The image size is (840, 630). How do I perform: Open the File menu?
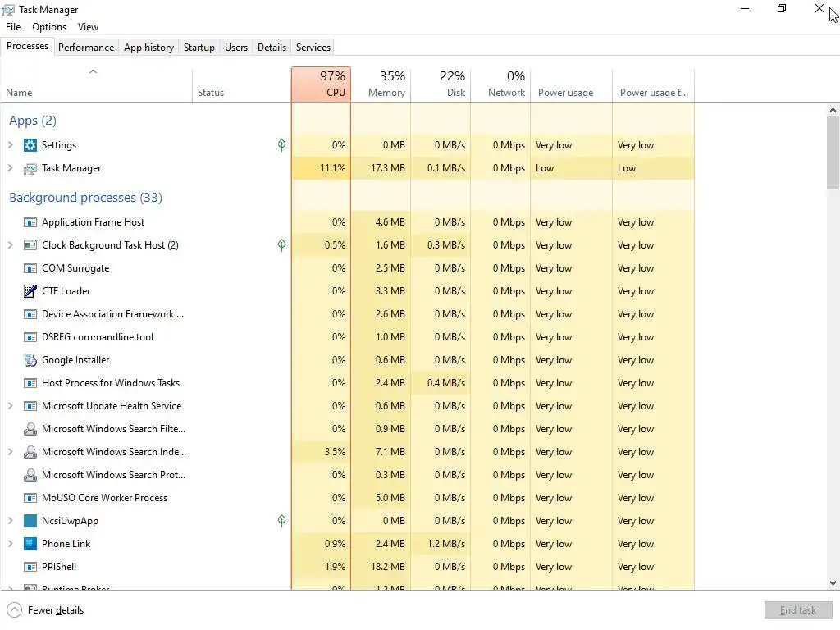[13, 27]
